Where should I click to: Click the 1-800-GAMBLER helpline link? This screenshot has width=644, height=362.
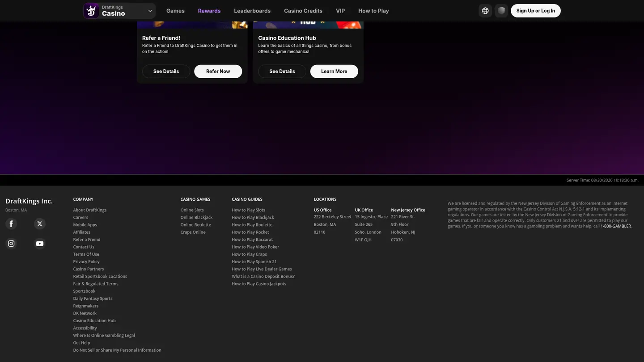616,226
